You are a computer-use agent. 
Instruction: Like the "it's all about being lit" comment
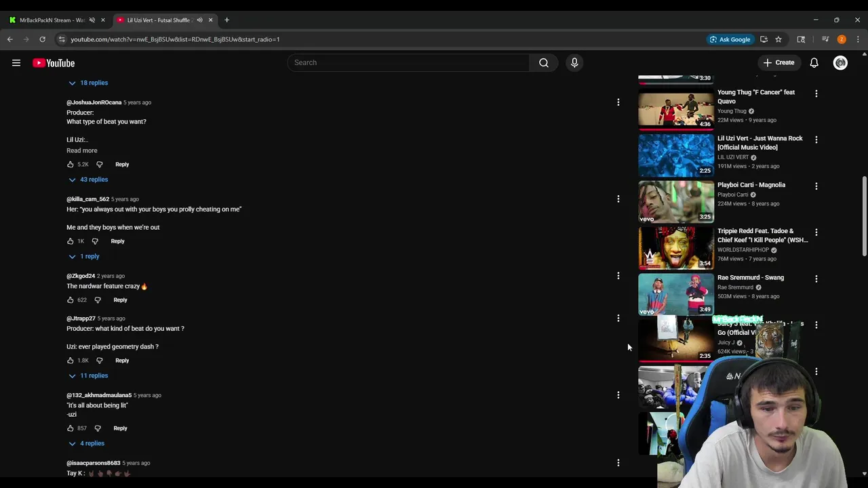tap(70, 428)
